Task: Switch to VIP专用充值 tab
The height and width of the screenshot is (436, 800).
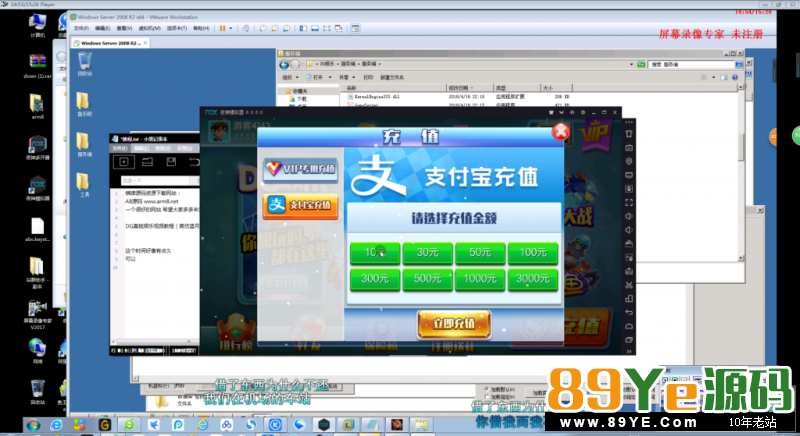Action: 301,169
